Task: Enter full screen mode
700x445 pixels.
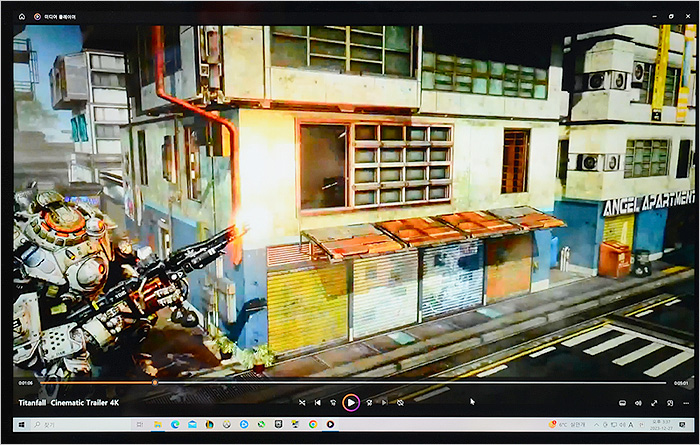Action: pyautogui.click(x=652, y=402)
